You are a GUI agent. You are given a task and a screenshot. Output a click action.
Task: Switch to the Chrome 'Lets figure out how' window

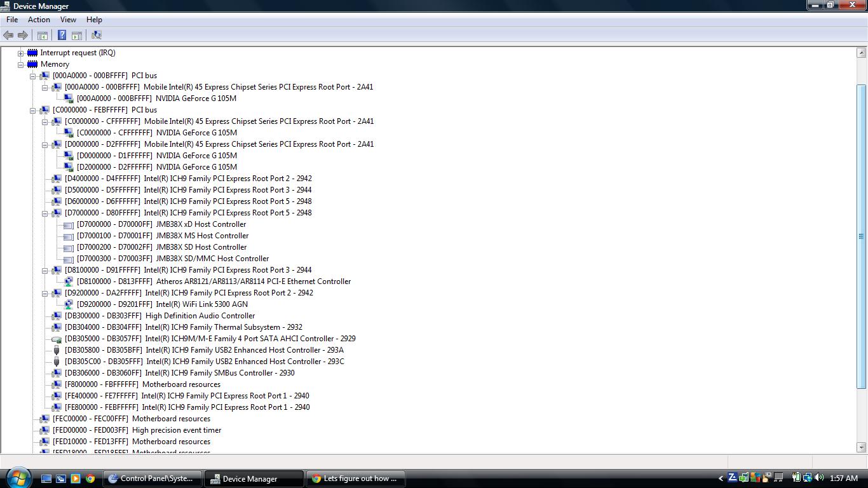(x=356, y=478)
